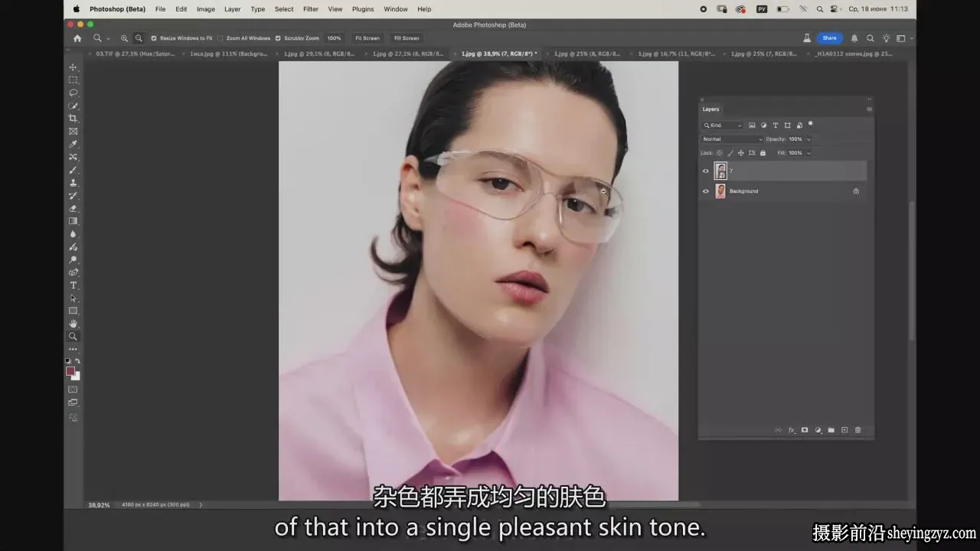Expand the Opacity slider dropdown arrow

(x=808, y=139)
